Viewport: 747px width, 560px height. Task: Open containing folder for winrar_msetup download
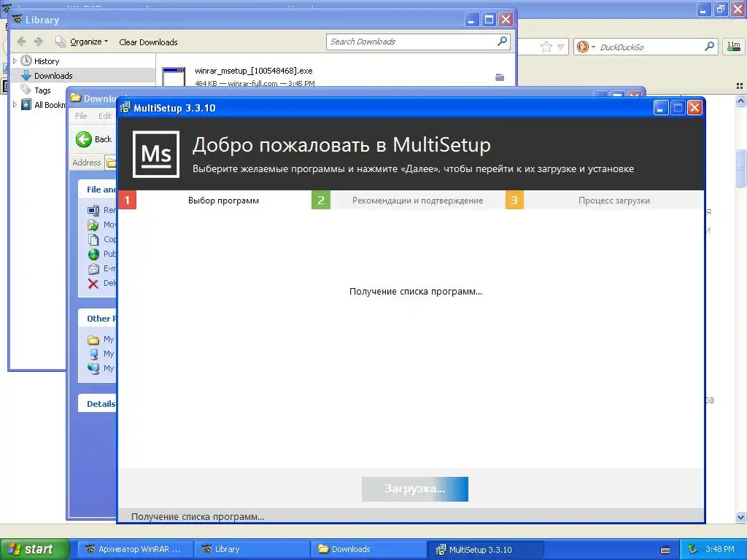tap(499, 77)
